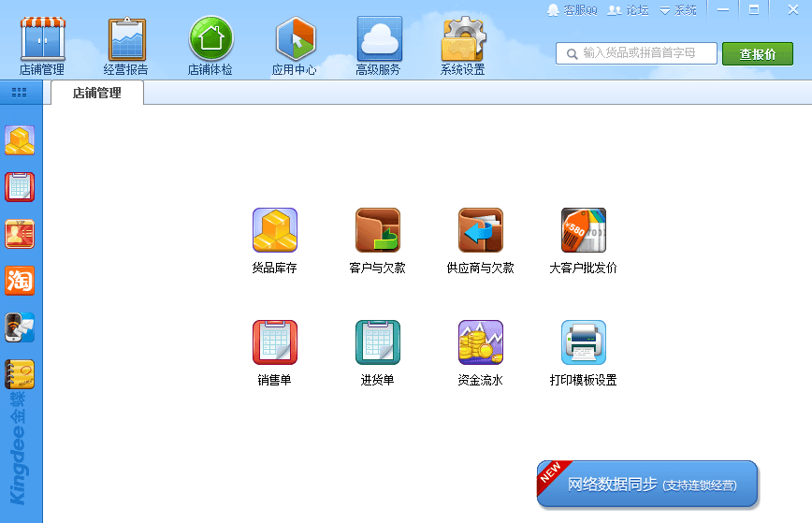
Task: Toggle the sidebar grid button
Action: click(x=19, y=93)
